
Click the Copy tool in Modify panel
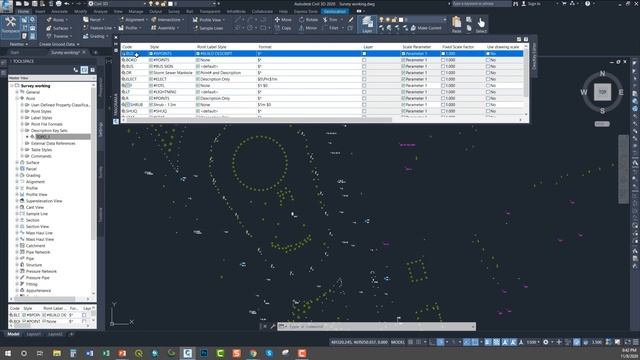coord(283,28)
